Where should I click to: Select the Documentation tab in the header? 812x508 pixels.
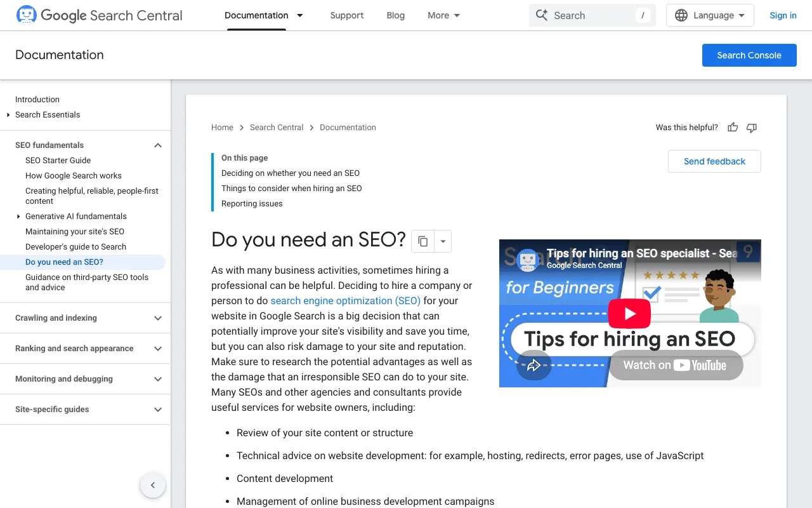tap(256, 15)
